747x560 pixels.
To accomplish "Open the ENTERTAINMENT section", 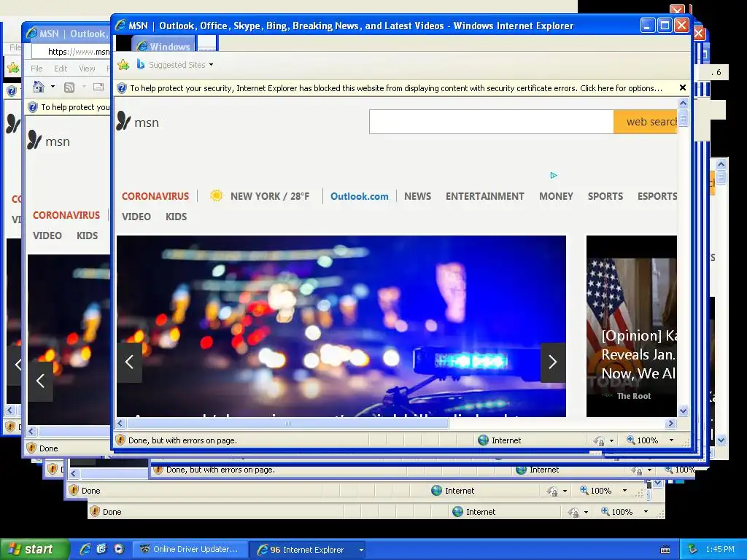I will 484,196.
